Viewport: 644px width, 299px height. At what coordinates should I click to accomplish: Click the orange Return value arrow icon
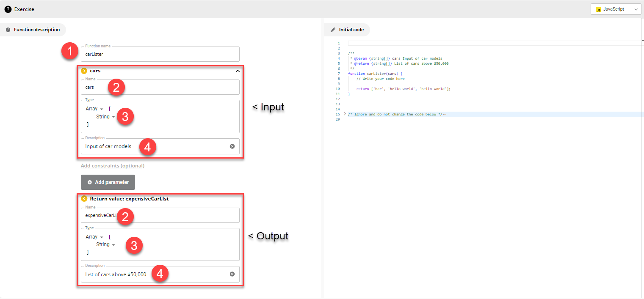[x=84, y=198]
